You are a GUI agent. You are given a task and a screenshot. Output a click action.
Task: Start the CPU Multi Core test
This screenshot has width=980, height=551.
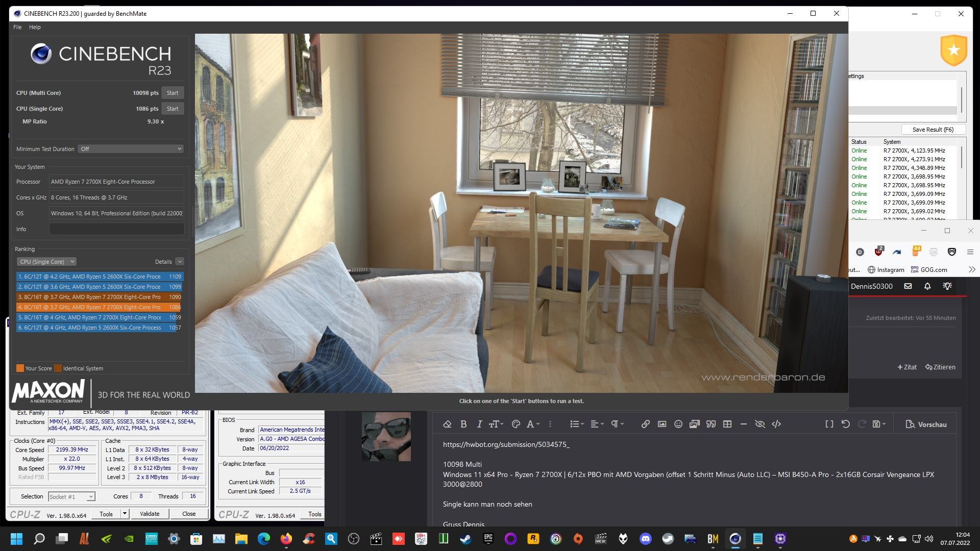173,93
